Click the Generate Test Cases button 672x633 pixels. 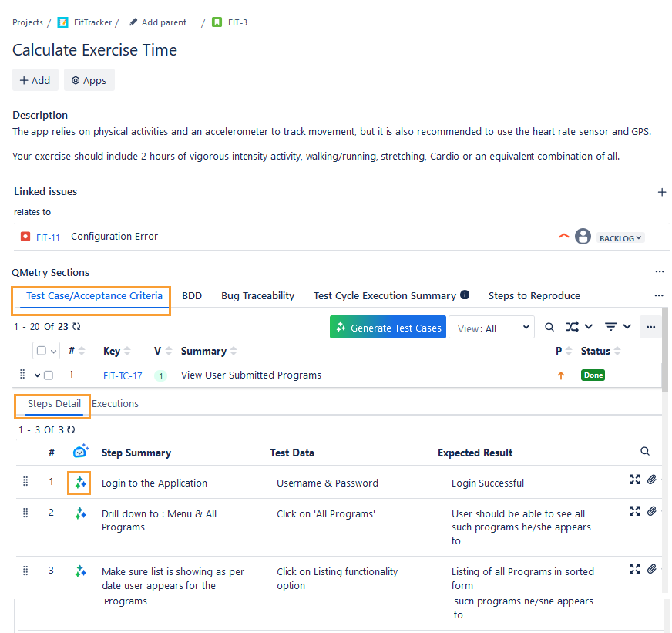[x=387, y=328]
